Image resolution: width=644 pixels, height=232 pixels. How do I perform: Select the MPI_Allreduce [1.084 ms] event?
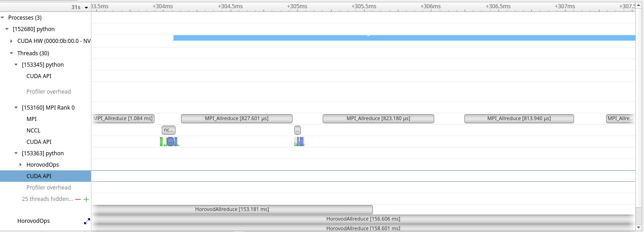pos(123,118)
